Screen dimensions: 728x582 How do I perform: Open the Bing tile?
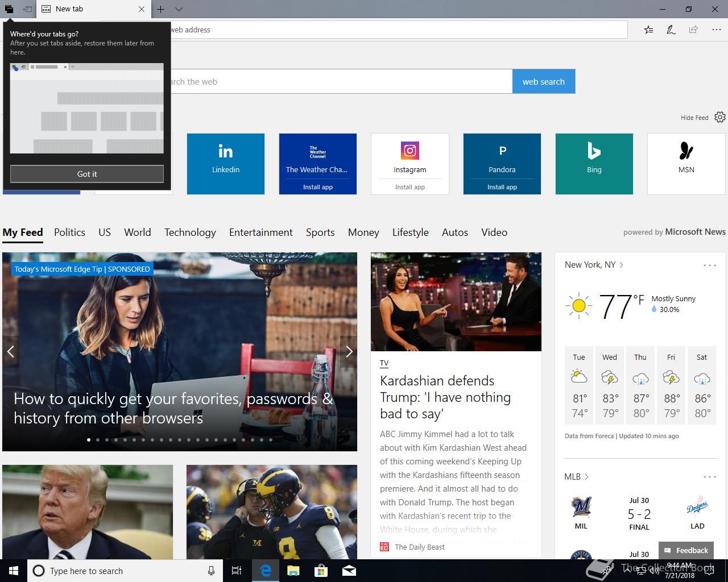tap(594, 164)
